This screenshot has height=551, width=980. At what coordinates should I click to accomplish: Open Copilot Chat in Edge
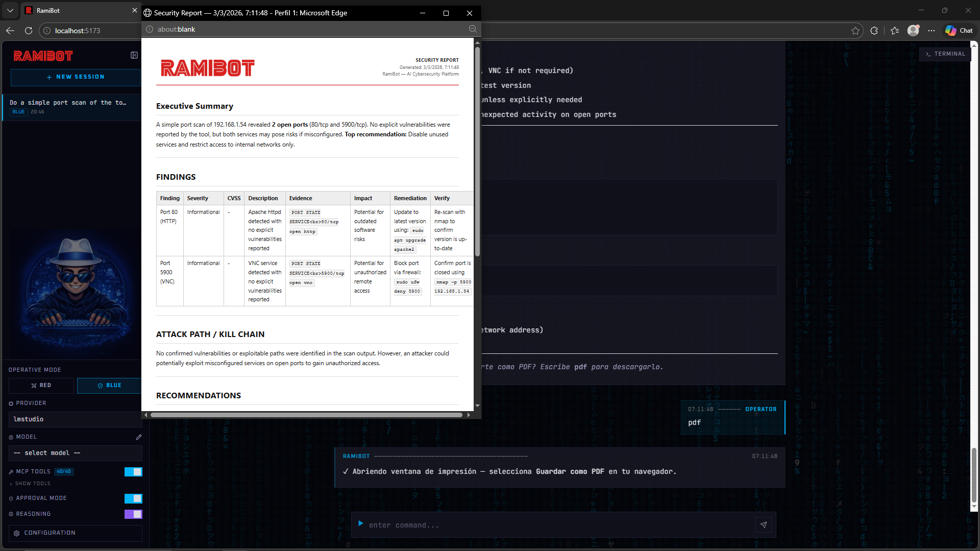(959, 31)
